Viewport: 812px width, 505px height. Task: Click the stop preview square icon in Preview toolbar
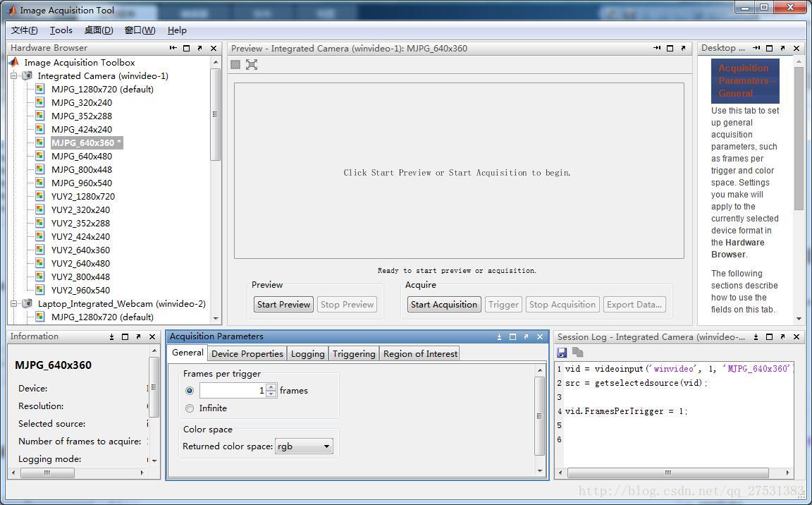click(x=235, y=64)
